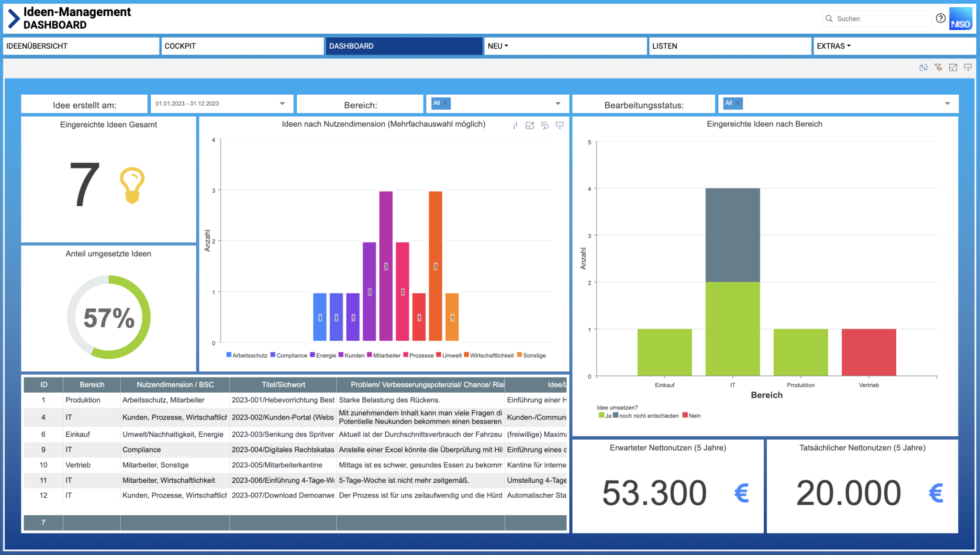Click the sort icon on Nutzendimension chart
Viewport: 980px width, 555px height.
coord(515,125)
